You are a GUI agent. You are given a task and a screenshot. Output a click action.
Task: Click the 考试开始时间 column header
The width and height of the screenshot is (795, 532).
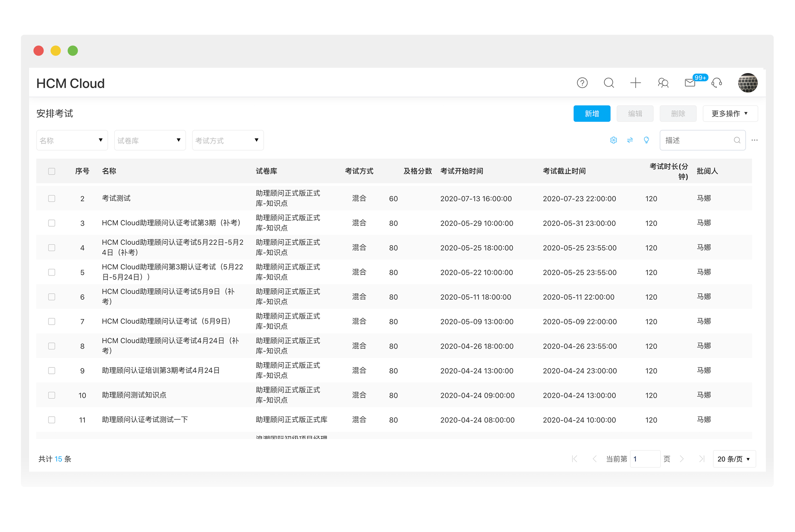coord(462,171)
